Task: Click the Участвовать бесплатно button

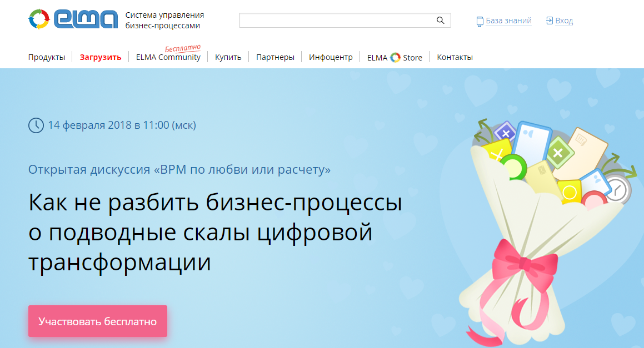Action: (97, 321)
